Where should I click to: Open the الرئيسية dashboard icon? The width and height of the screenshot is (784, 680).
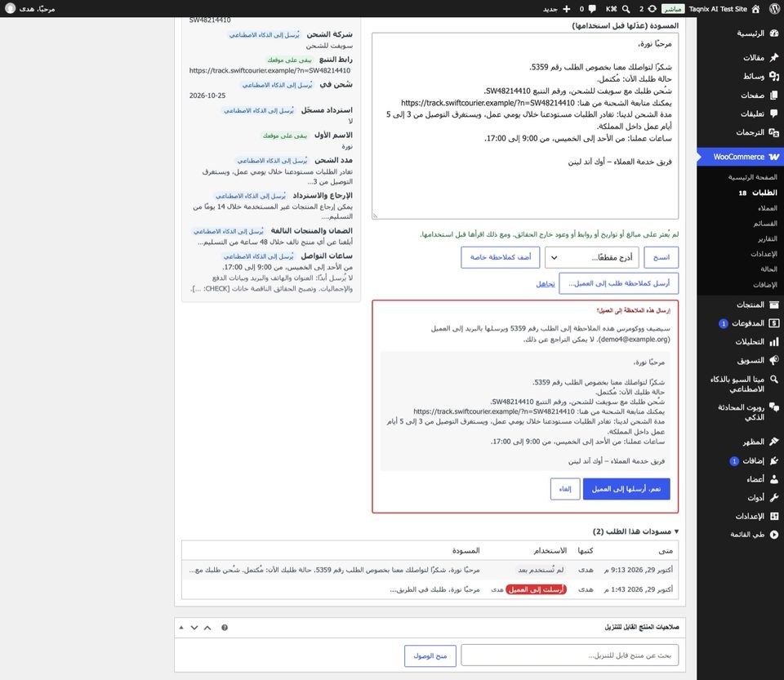pos(774,33)
